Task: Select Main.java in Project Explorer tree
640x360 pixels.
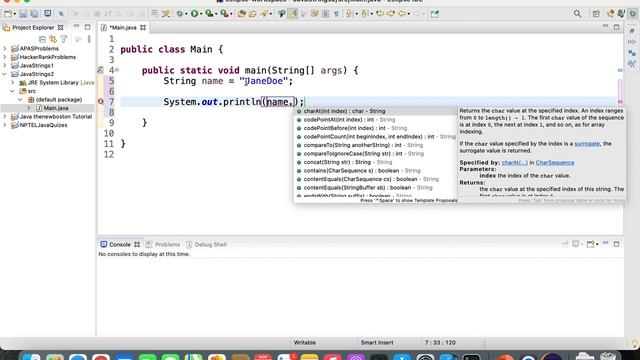Action: click(56, 108)
